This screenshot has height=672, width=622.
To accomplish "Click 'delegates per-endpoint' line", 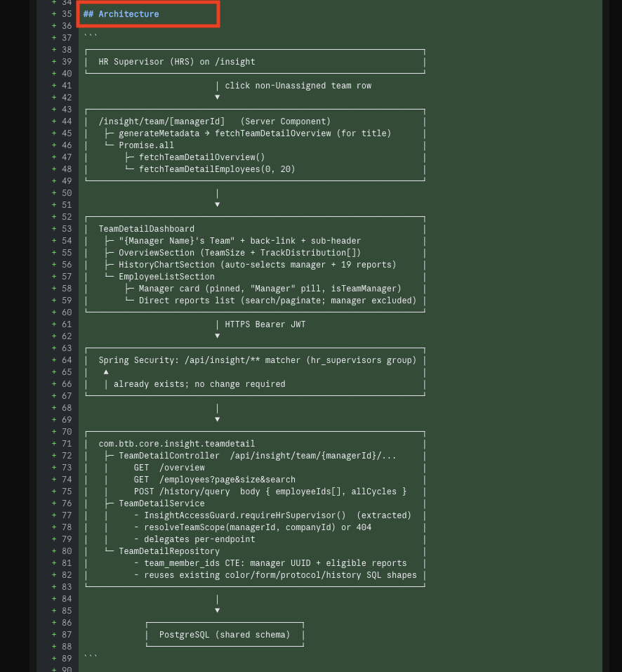I will pyautogui.click(x=194, y=539).
